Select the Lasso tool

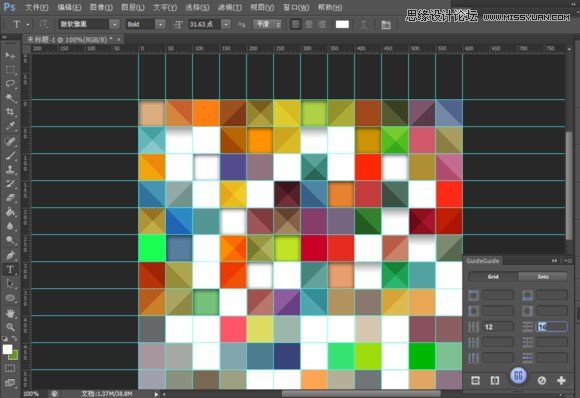[10, 84]
